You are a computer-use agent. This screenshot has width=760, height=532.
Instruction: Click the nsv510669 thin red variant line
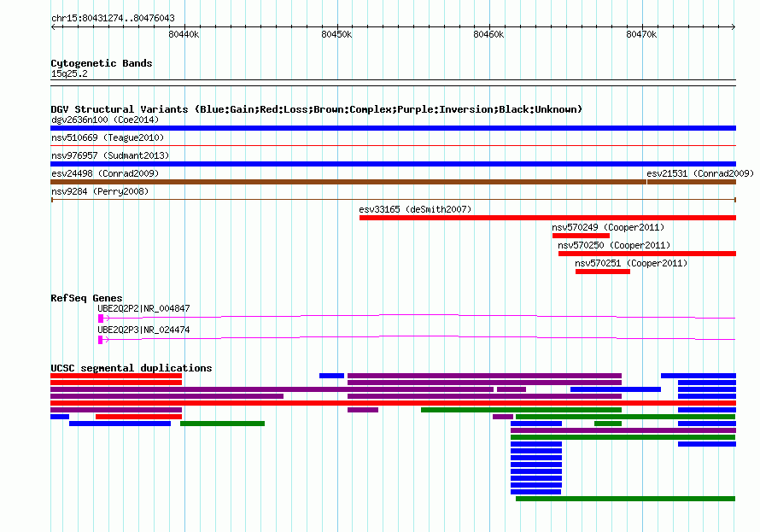[393, 145]
